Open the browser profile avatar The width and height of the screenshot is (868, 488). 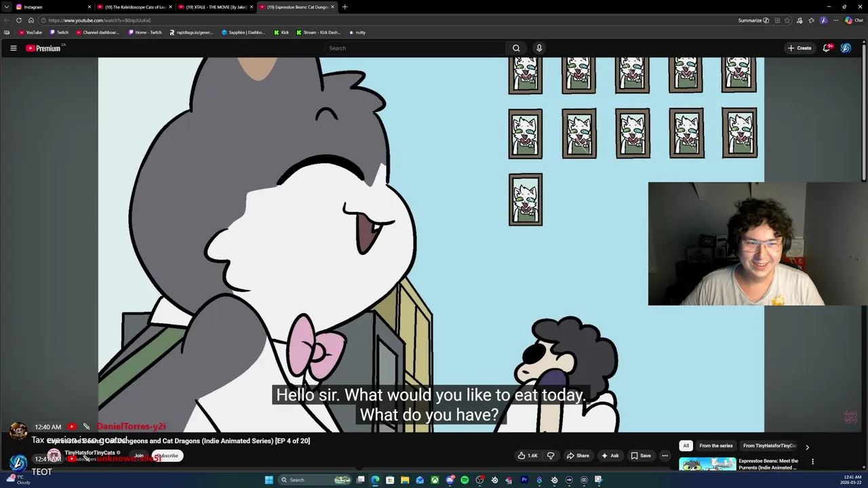pos(824,20)
